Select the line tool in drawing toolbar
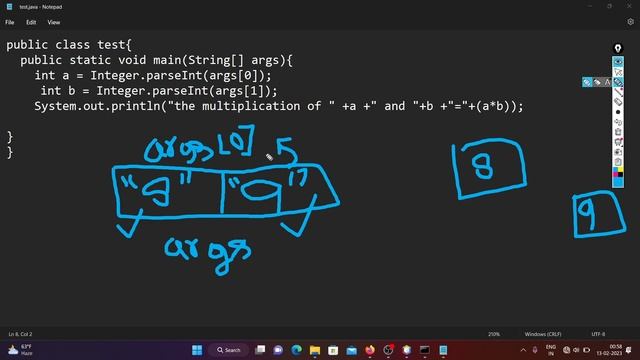This screenshot has width=640, height=360. [618, 92]
